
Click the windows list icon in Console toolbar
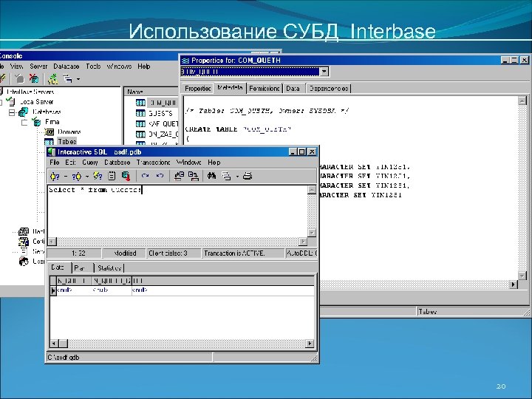(x=67, y=79)
